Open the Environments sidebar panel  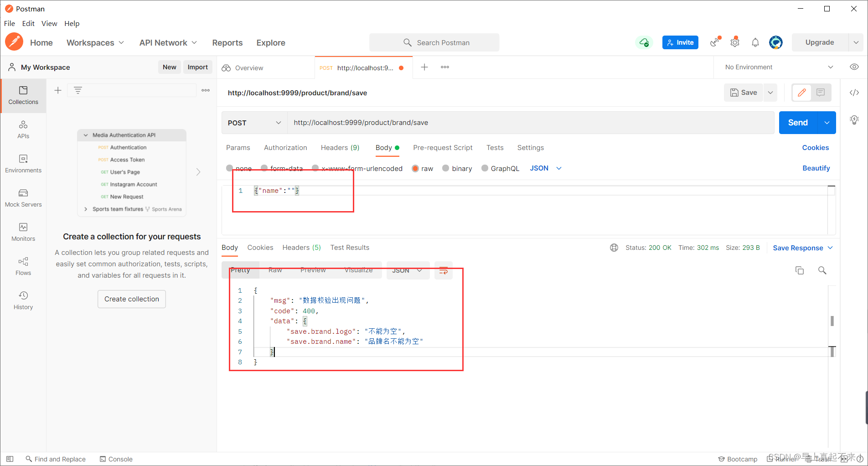coord(23,164)
